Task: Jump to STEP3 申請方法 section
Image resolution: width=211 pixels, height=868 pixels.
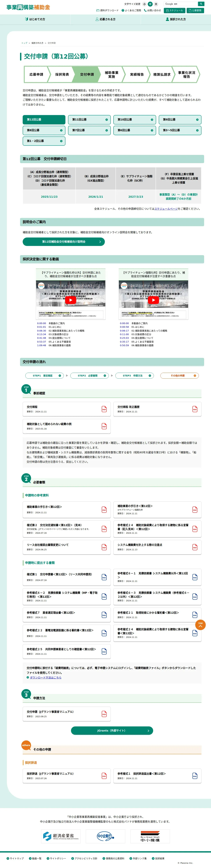Action: pyautogui.click(x=135, y=375)
